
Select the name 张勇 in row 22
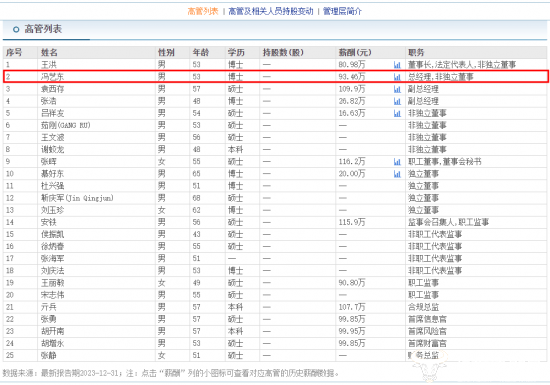click(49, 319)
